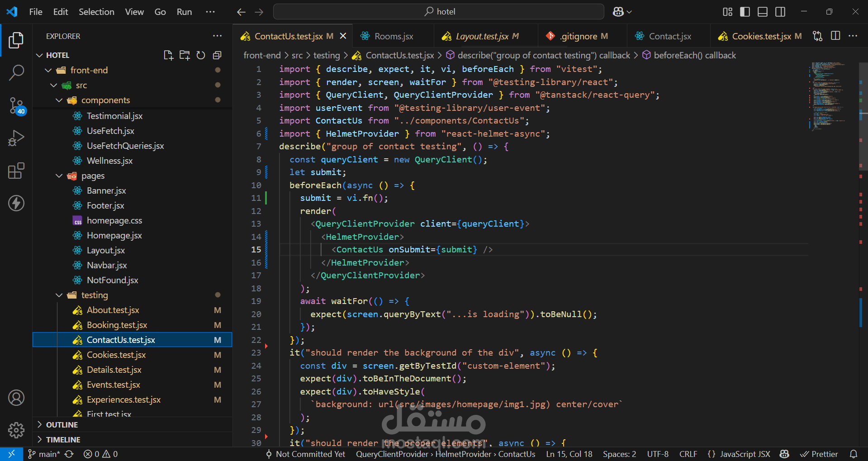Click New Folder icon in HOTEL header
The height and width of the screenshot is (461, 868).
185,55
